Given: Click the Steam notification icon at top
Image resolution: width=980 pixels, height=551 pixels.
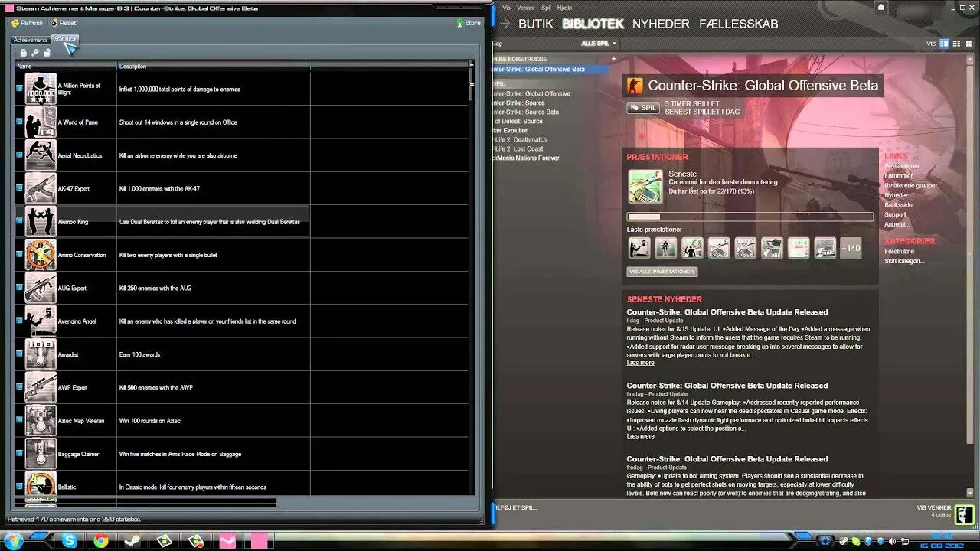Looking at the screenshot, I should click(881, 8).
